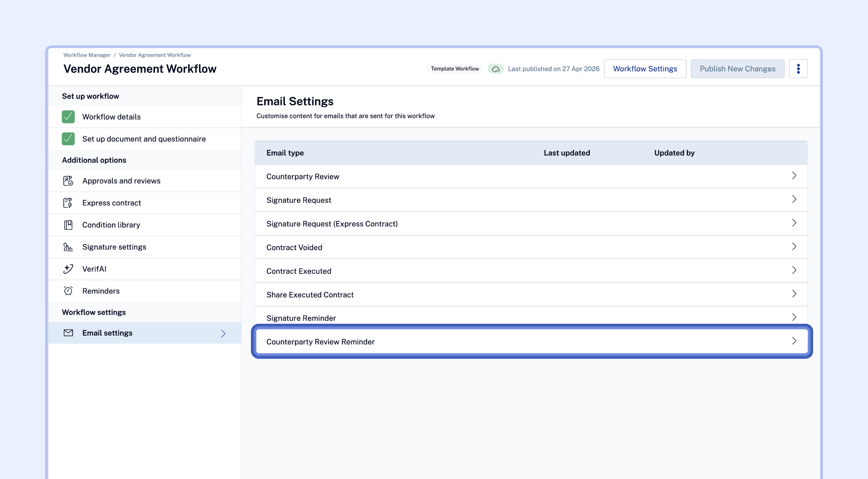Go to Workflow Manager breadcrumb link

tap(87, 55)
